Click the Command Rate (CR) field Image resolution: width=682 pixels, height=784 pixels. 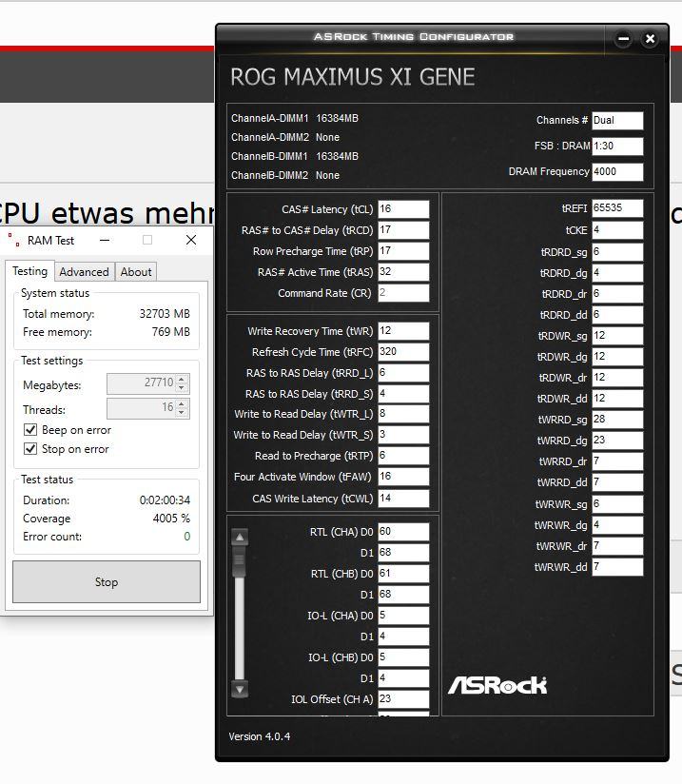403,293
